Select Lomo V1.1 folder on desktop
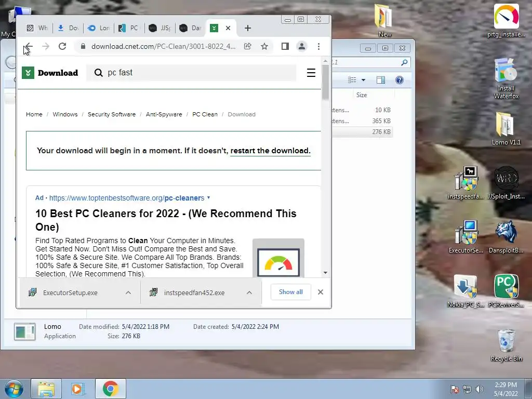This screenshot has width=532, height=399. pos(506,129)
